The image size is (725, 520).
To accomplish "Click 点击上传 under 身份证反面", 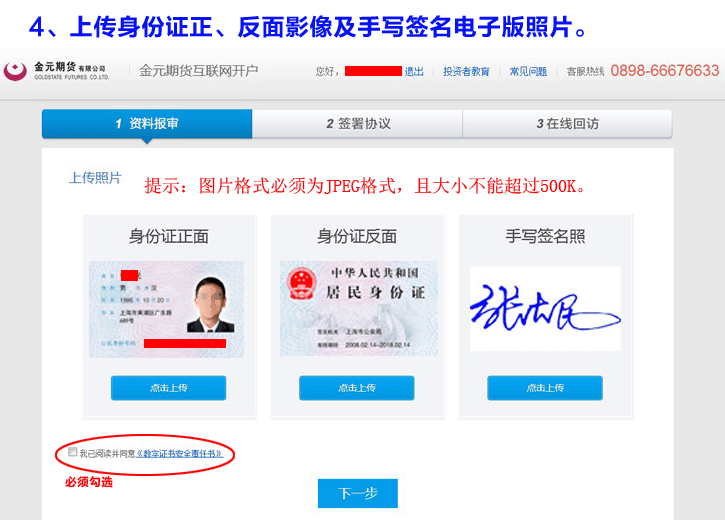I will (x=356, y=388).
